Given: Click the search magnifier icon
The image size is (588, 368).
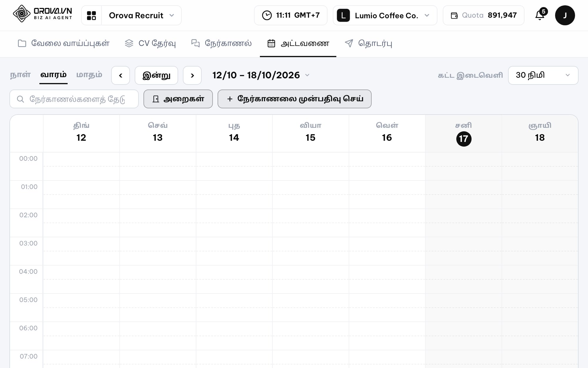Looking at the screenshot, I should (20, 99).
